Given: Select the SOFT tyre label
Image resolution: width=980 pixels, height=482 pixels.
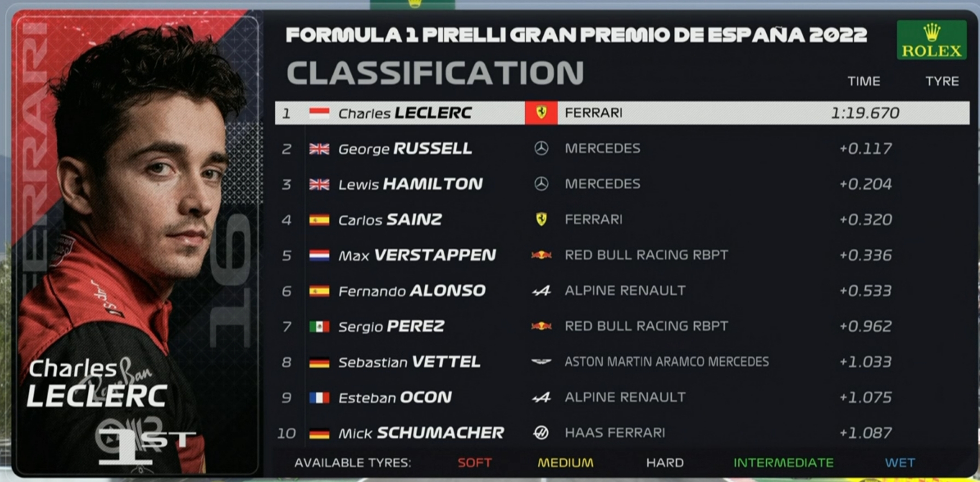Looking at the screenshot, I should pyautogui.click(x=474, y=463).
